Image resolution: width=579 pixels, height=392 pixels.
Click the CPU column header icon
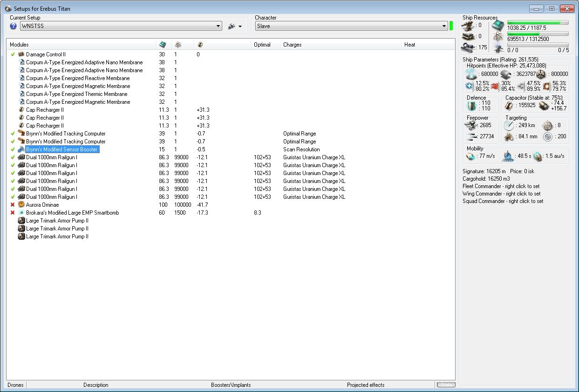click(x=163, y=45)
